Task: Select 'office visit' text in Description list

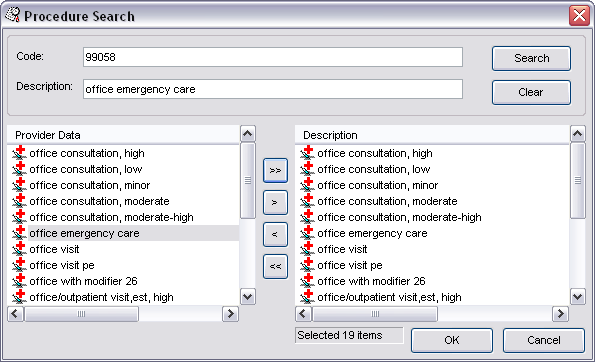Action: click(342, 249)
